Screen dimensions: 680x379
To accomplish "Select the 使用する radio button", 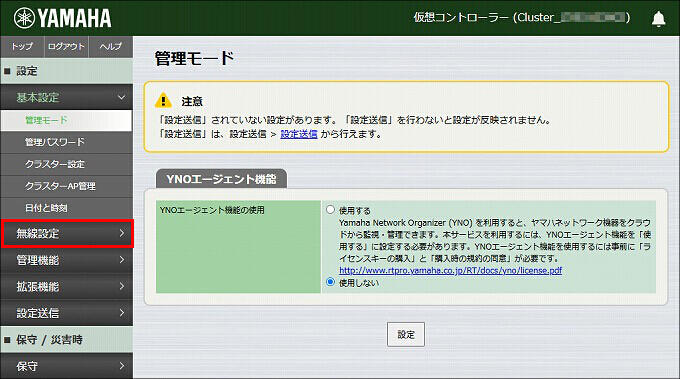I will [x=330, y=210].
